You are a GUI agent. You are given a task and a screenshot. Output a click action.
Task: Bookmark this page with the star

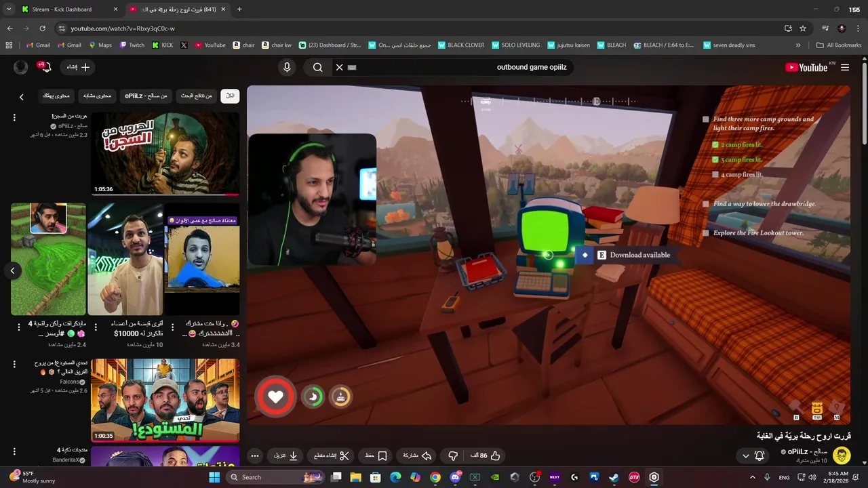[x=803, y=28]
